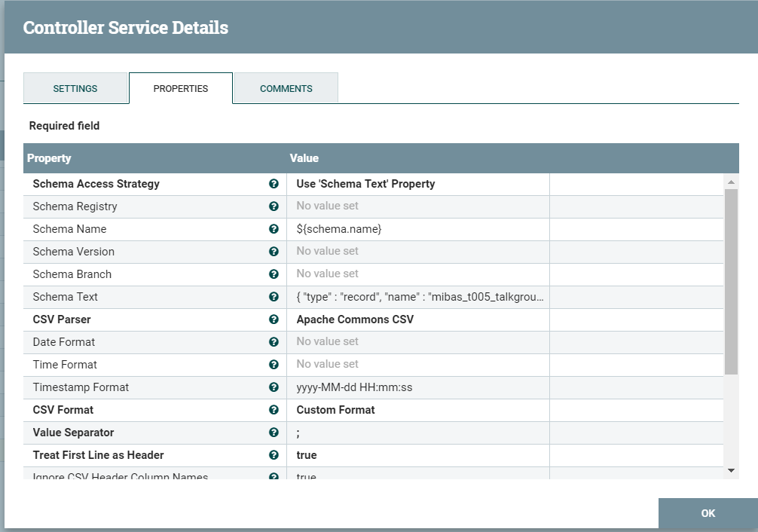Open help for CSV Format property
Image resolution: width=758 pixels, height=532 pixels.
click(274, 409)
